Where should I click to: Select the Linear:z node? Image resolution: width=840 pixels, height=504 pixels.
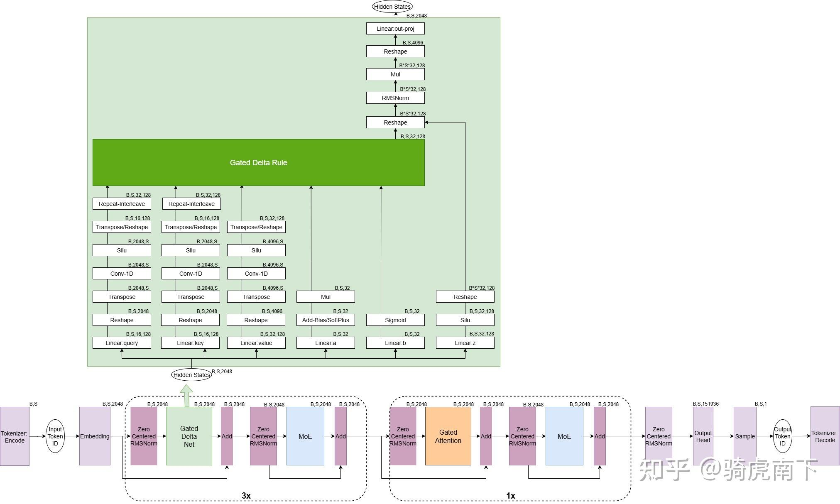tap(465, 343)
